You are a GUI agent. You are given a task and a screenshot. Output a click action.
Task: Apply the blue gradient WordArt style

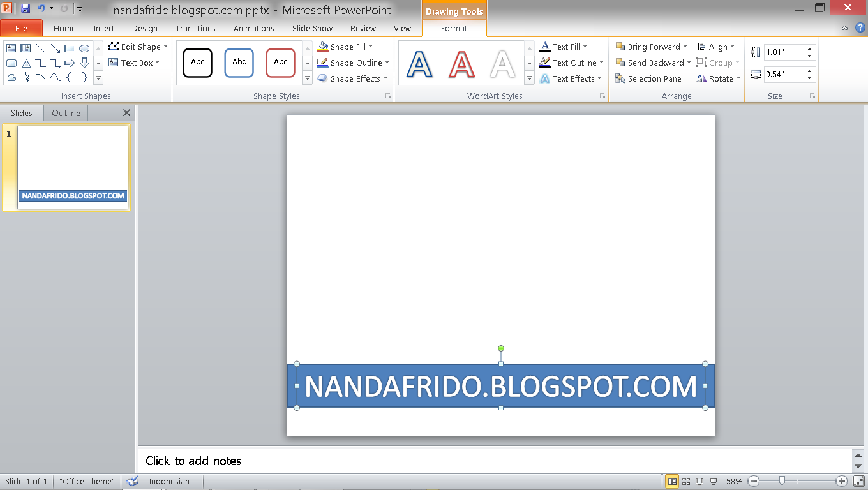tap(420, 64)
